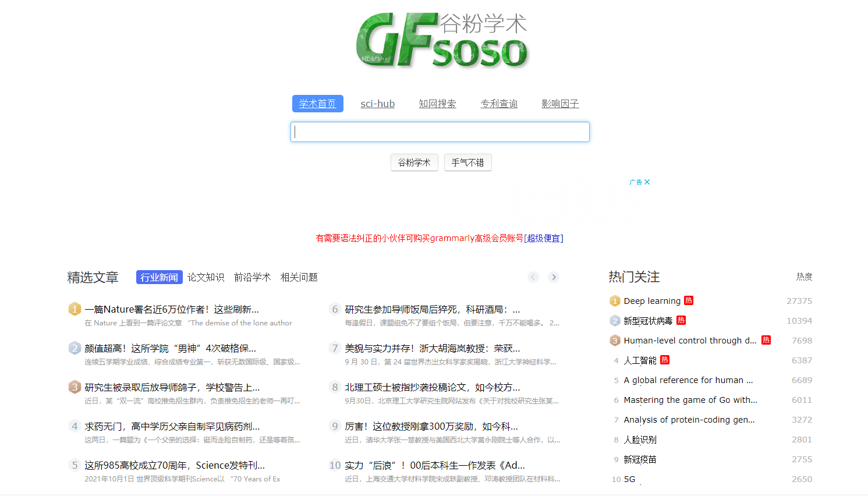868x496 pixels.
Task: Open 专利查询 tab
Action: pyautogui.click(x=499, y=104)
